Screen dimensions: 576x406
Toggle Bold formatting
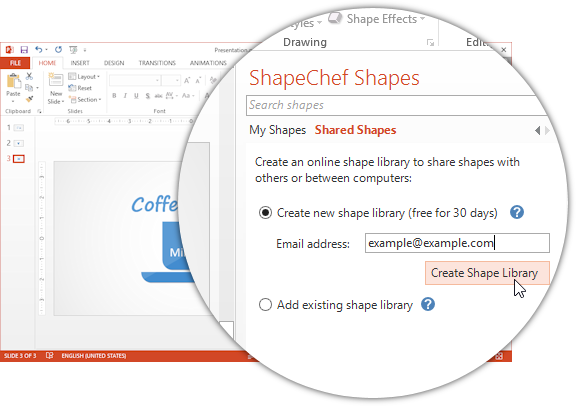coord(114,96)
